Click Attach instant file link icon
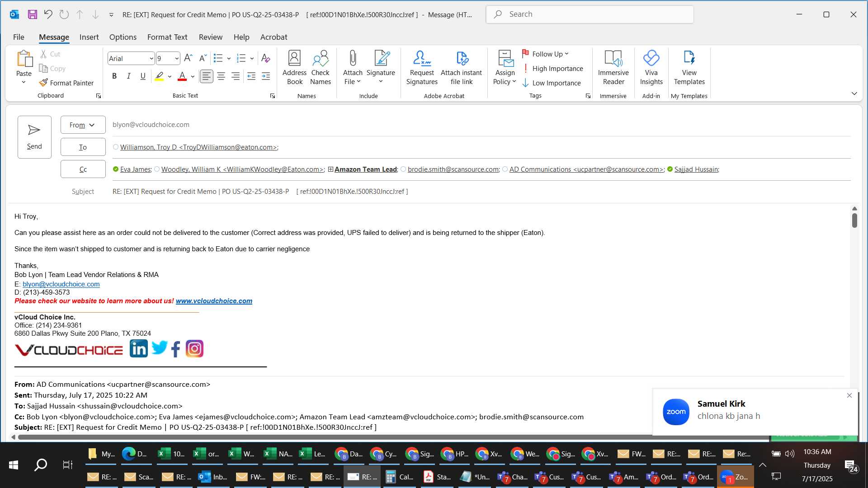The height and width of the screenshot is (488, 868). (x=462, y=68)
